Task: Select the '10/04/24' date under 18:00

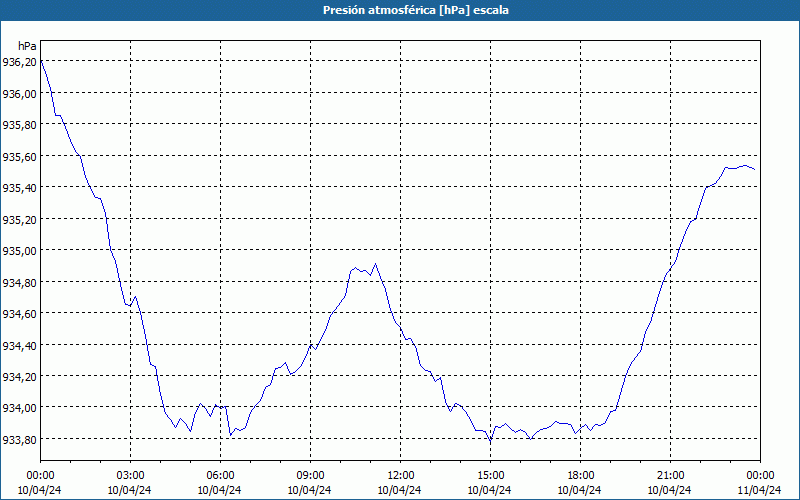Action: click(580, 490)
